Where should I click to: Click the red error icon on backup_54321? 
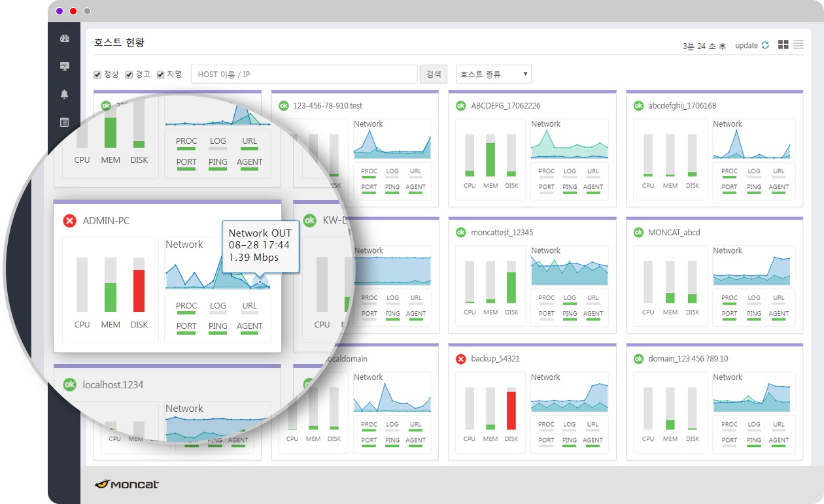pyautogui.click(x=460, y=359)
